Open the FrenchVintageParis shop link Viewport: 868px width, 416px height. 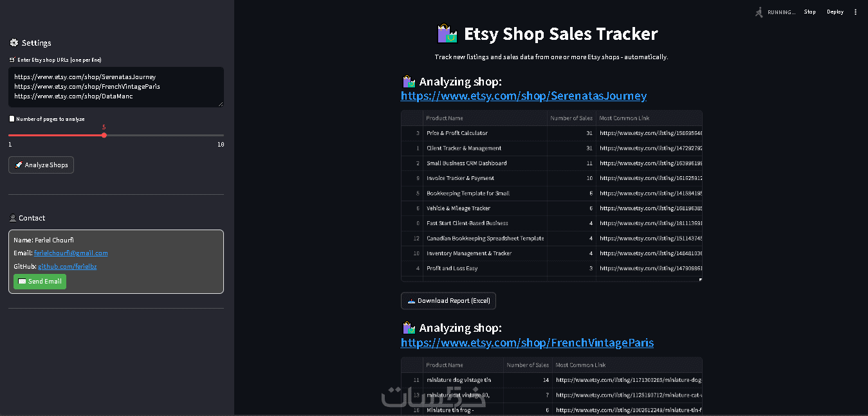click(527, 343)
